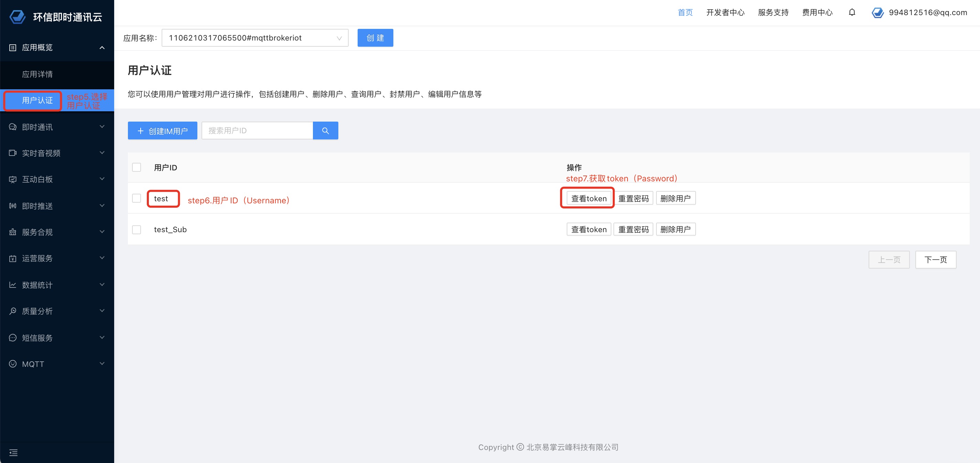The image size is (980, 463).
Task: Click the magnifier search button
Action: click(x=325, y=131)
